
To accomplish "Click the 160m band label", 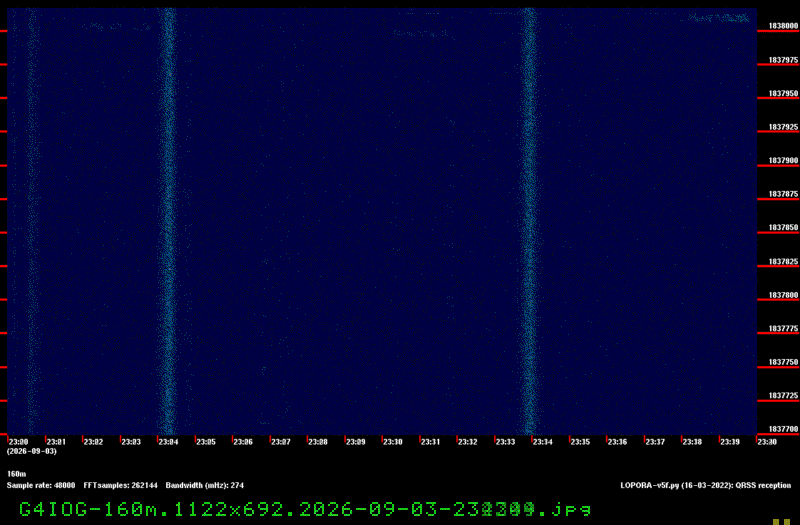I will (x=16, y=474).
